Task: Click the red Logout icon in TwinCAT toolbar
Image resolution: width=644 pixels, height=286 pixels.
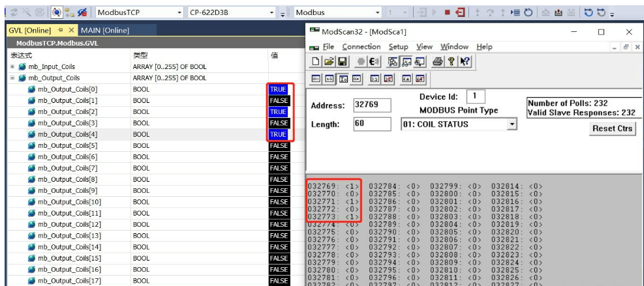Action: [x=461, y=12]
